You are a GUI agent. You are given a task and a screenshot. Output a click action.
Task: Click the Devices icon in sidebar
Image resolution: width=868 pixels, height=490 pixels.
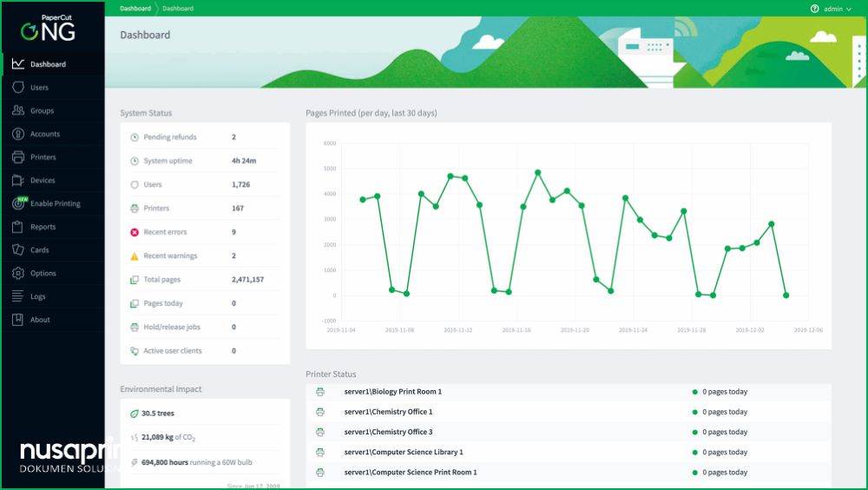pyautogui.click(x=17, y=181)
